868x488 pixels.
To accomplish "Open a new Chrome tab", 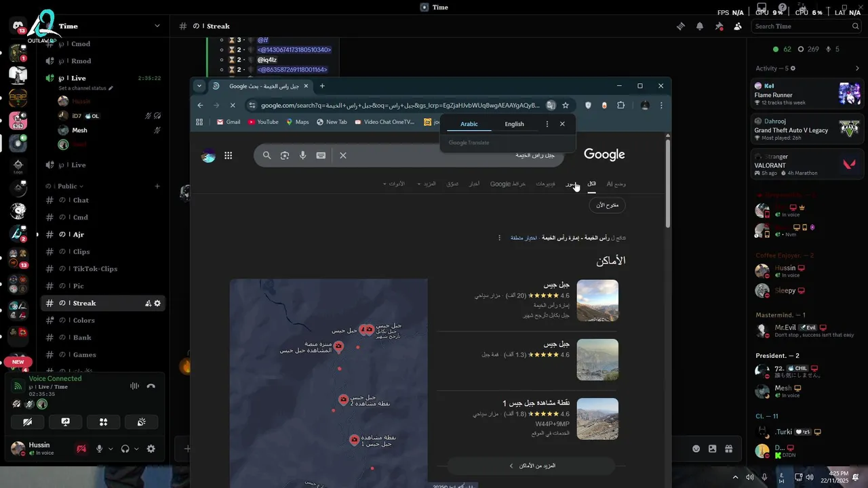I will 322,86.
